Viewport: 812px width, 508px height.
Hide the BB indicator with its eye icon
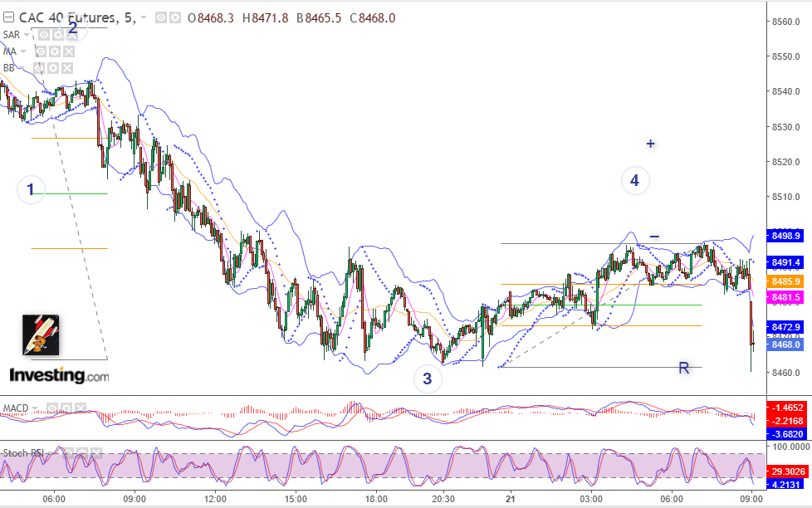click(39, 68)
